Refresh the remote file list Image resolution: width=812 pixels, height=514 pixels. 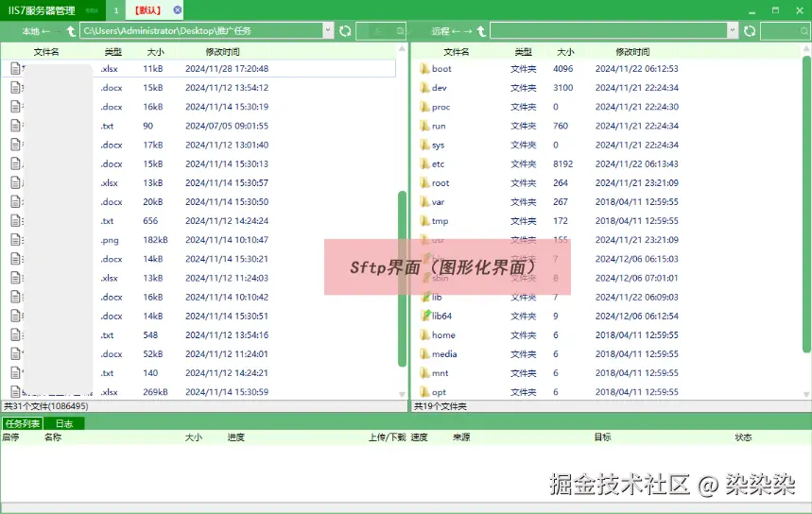point(750,31)
